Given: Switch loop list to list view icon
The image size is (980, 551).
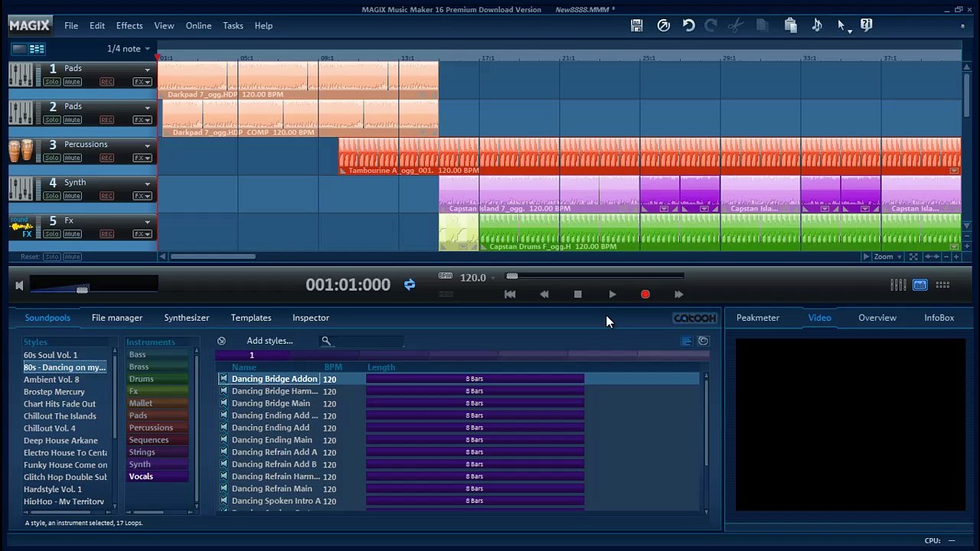Looking at the screenshot, I should coord(687,341).
